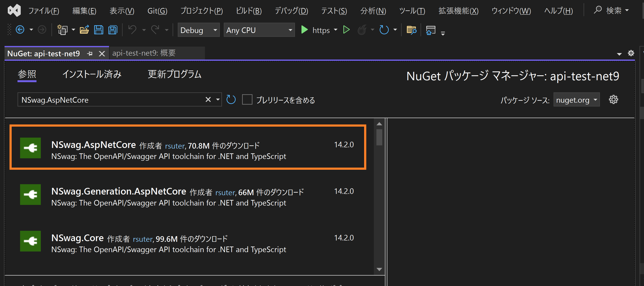Open NuGet package source settings gear

(613, 99)
